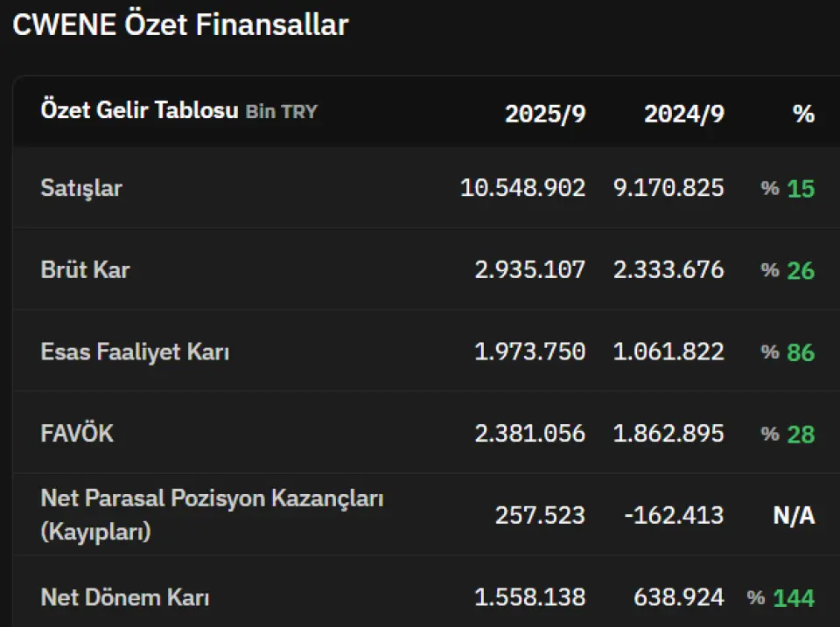
Task: Click the Brüt Kar row label
Action: pos(85,269)
